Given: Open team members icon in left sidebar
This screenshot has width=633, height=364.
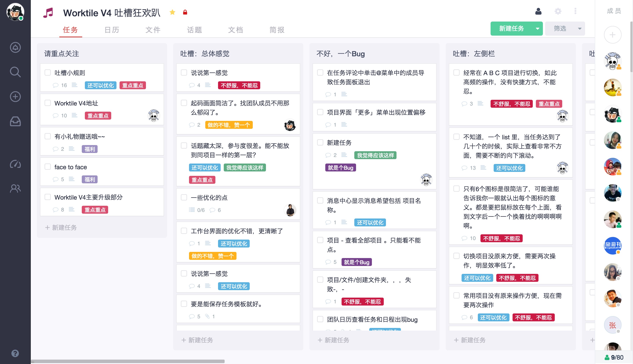Looking at the screenshot, I should 15,188.
